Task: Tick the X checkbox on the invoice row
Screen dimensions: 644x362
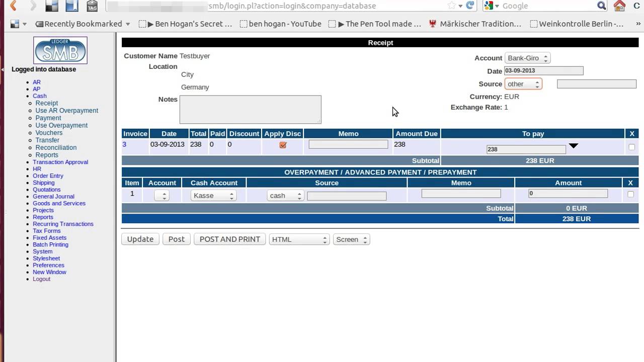Action: [632, 147]
